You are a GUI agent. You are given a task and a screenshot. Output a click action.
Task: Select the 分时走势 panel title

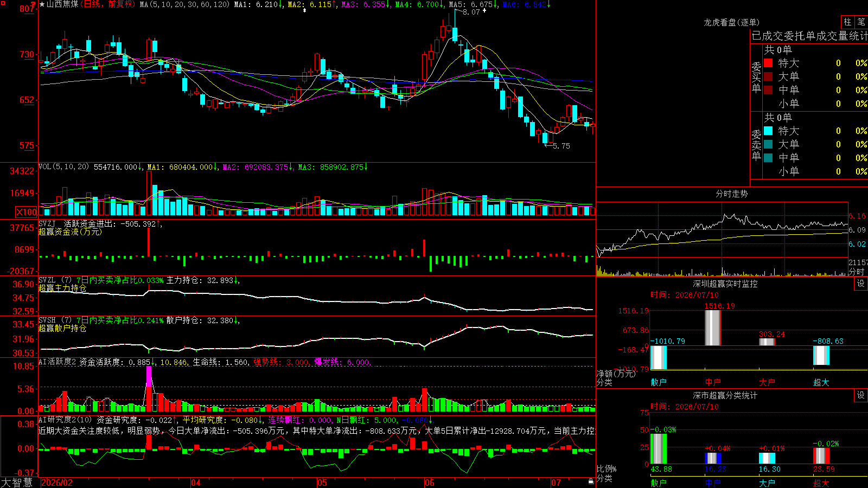pos(731,194)
